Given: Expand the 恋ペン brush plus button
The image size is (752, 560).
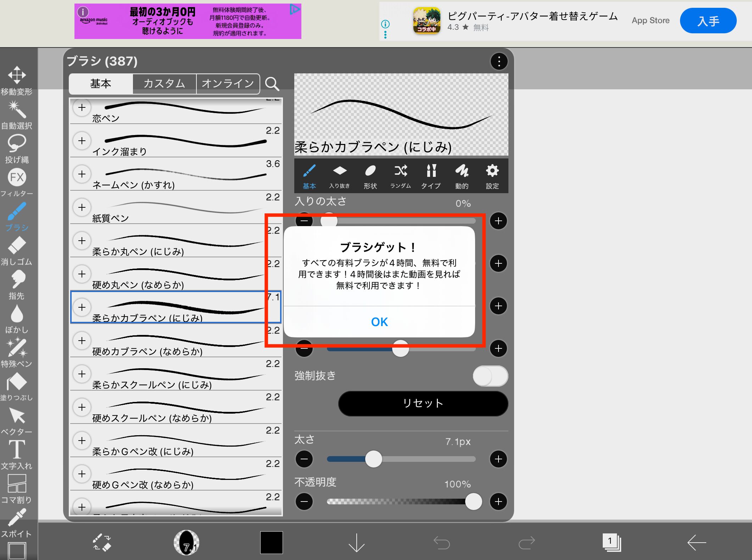Looking at the screenshot, I should (82, 107).
